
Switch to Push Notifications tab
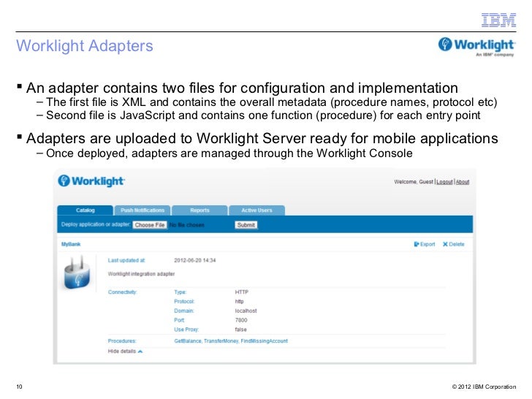click(x=142, y=210)
